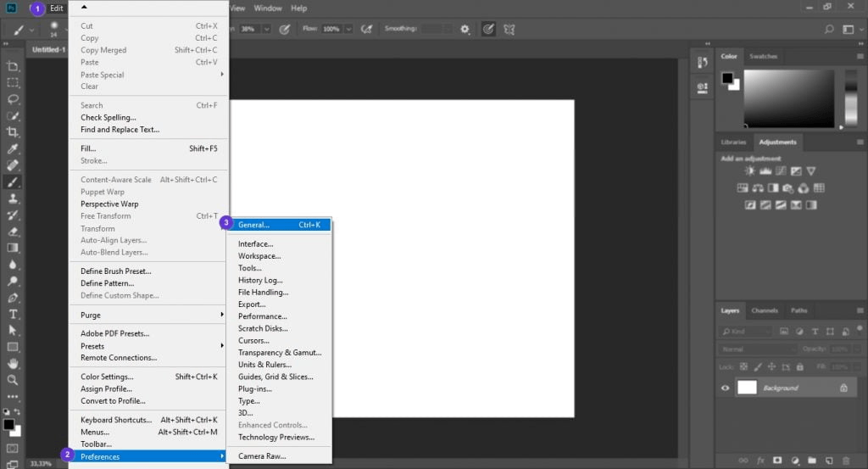Add a Brightness/Contrast adjustment
The image size is (868, 469).
(749, 171)
